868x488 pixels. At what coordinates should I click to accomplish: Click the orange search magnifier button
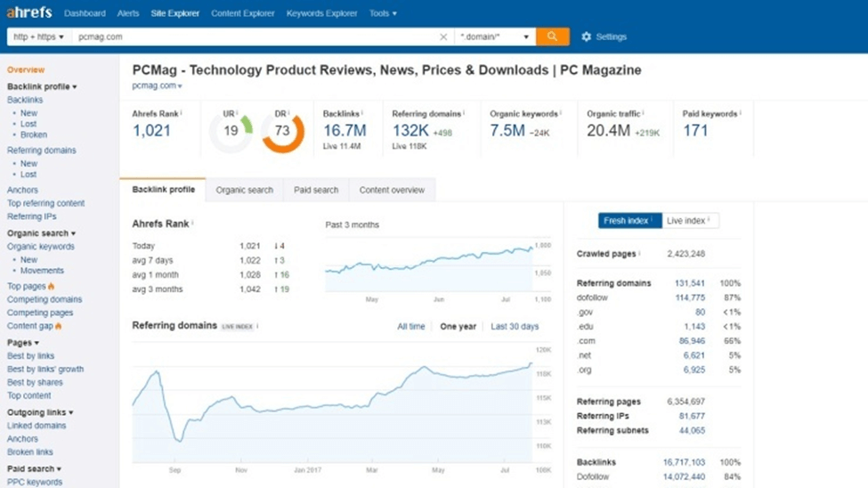[x=552, y=37]
